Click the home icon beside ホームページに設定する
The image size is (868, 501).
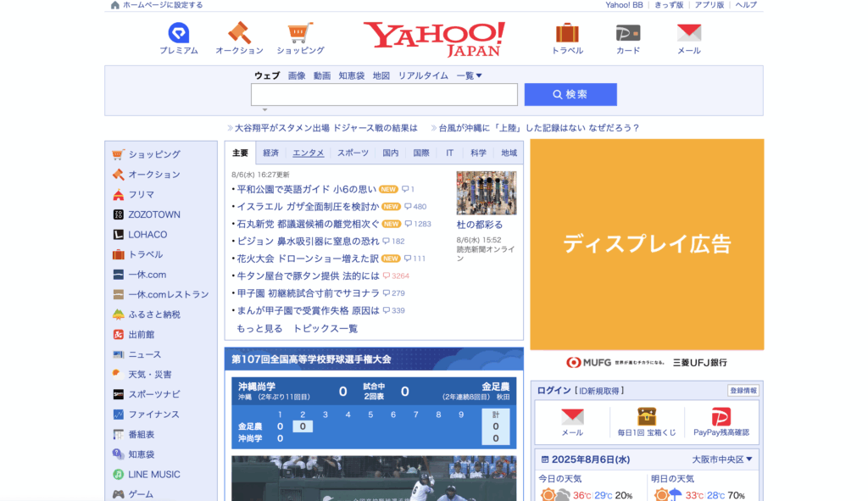click(x=115, y=5)
